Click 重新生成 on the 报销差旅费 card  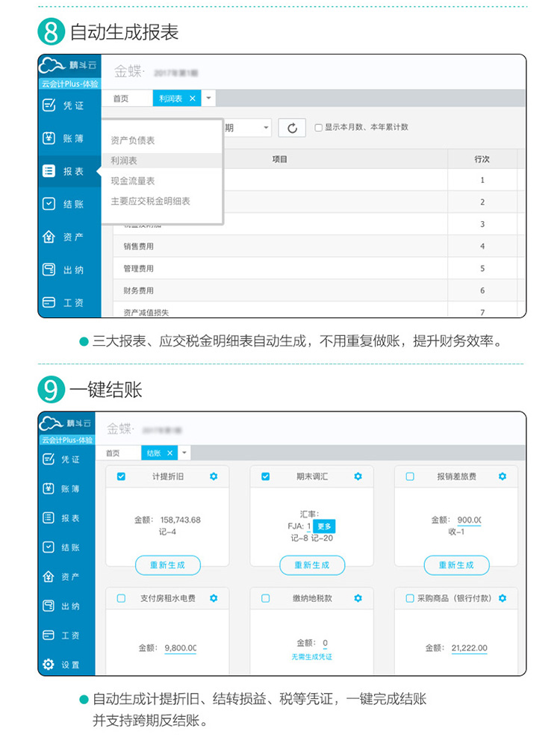pyautogui.click(x=456, y=565)
